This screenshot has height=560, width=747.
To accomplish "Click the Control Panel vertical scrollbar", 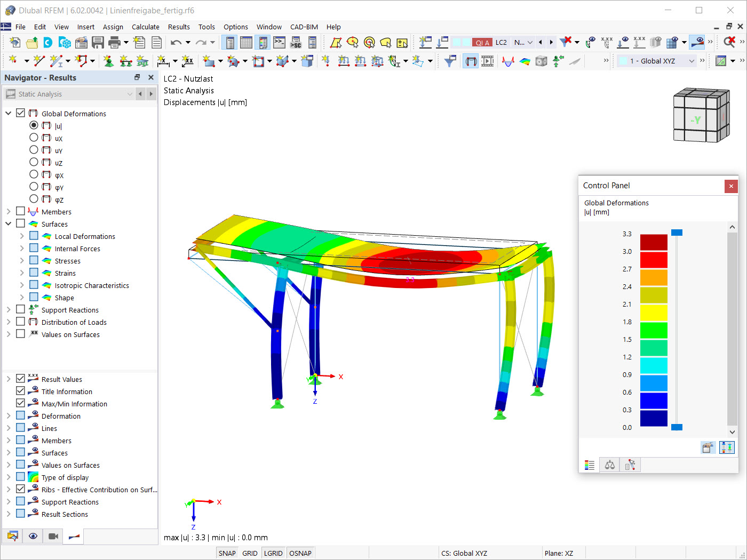I will (x=732, y=330).
